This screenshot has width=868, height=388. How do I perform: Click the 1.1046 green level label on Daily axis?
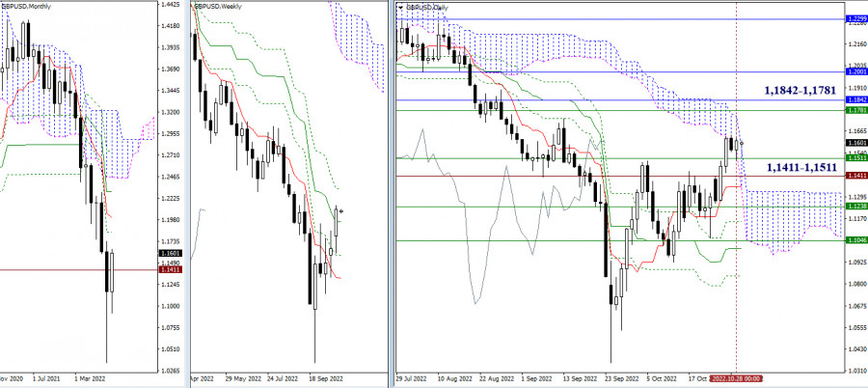point(857,240)
